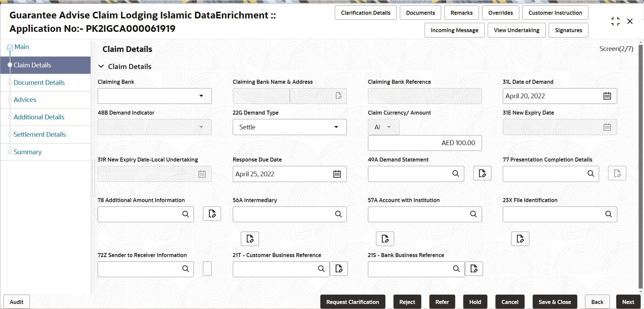Search for 72Z Sender to Receiver Information

click(x=185, y=269)
